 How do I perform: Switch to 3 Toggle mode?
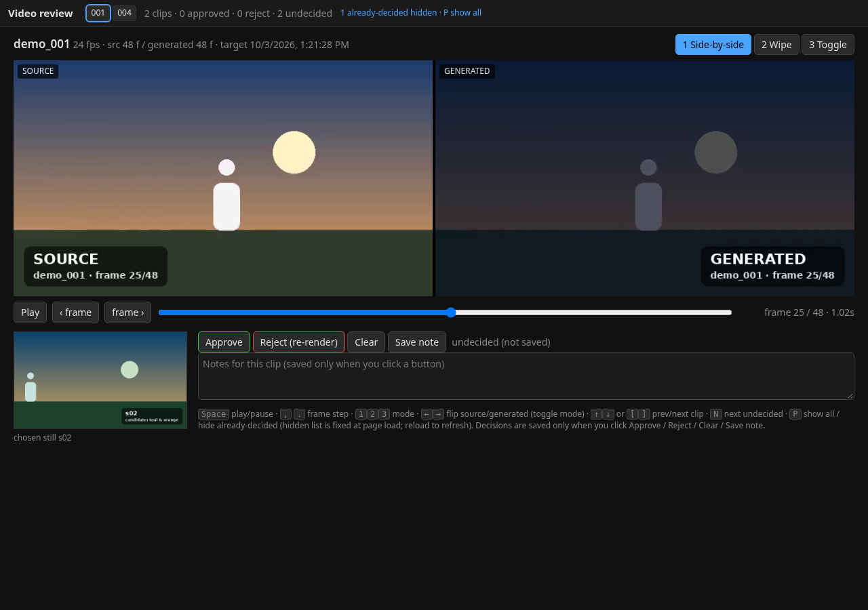828,45
